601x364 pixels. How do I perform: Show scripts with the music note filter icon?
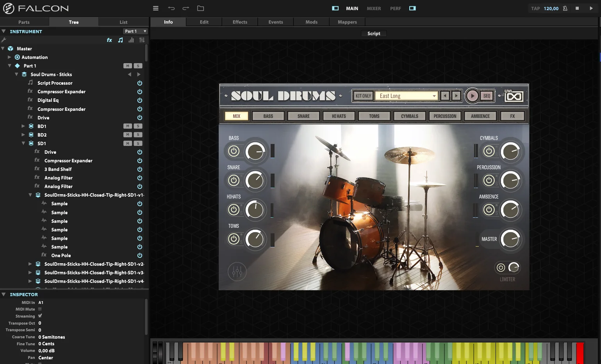[120, 40]
